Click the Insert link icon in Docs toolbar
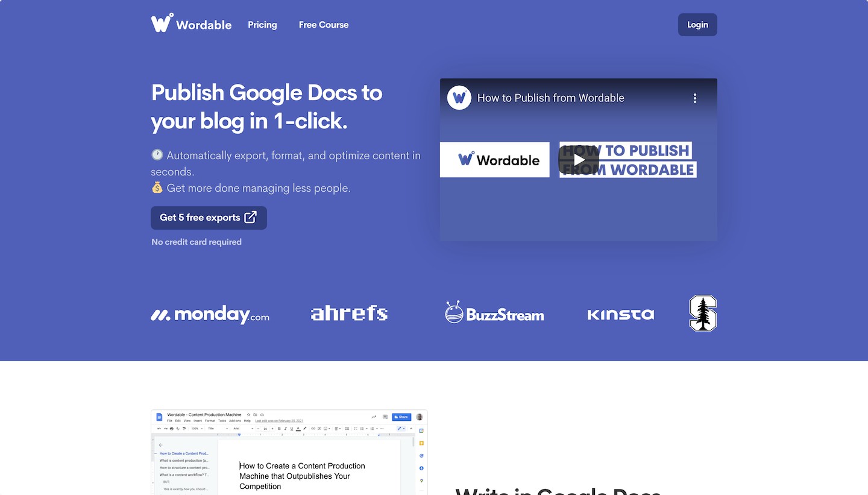 (x=313, y=429)
